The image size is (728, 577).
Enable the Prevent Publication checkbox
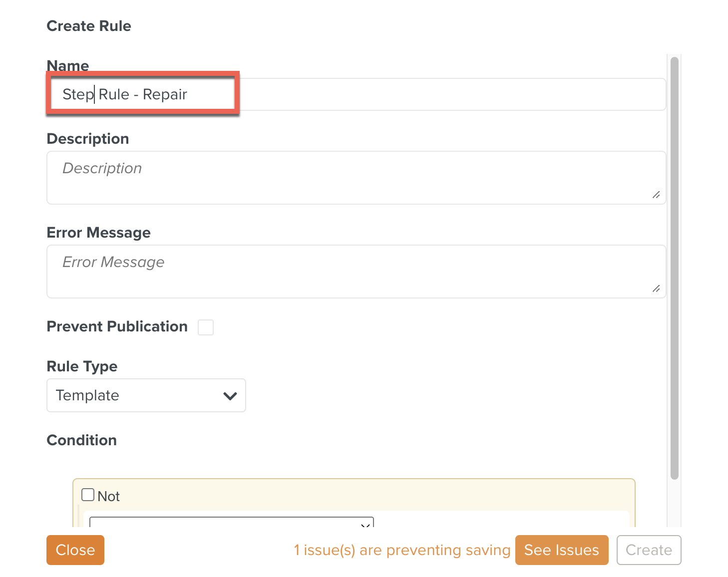point(206,327)
